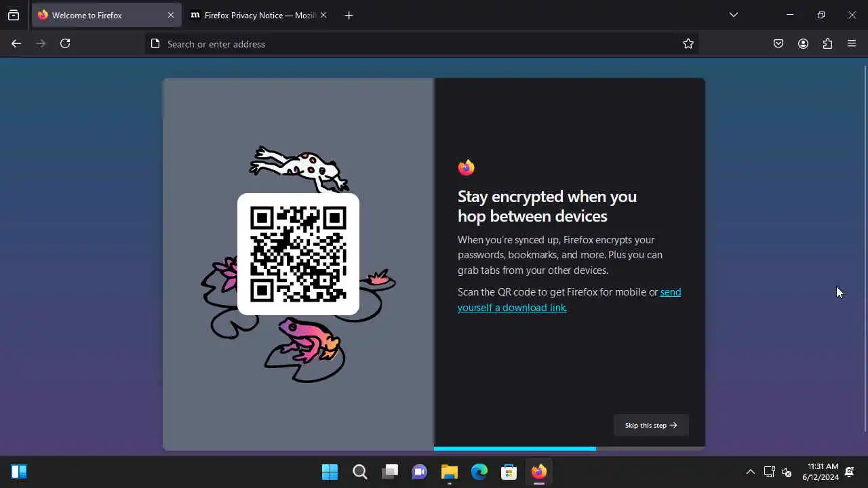This screenshot has height=488, width=868.
Task: Open Save to Pocket button
Action: point(778,43)
